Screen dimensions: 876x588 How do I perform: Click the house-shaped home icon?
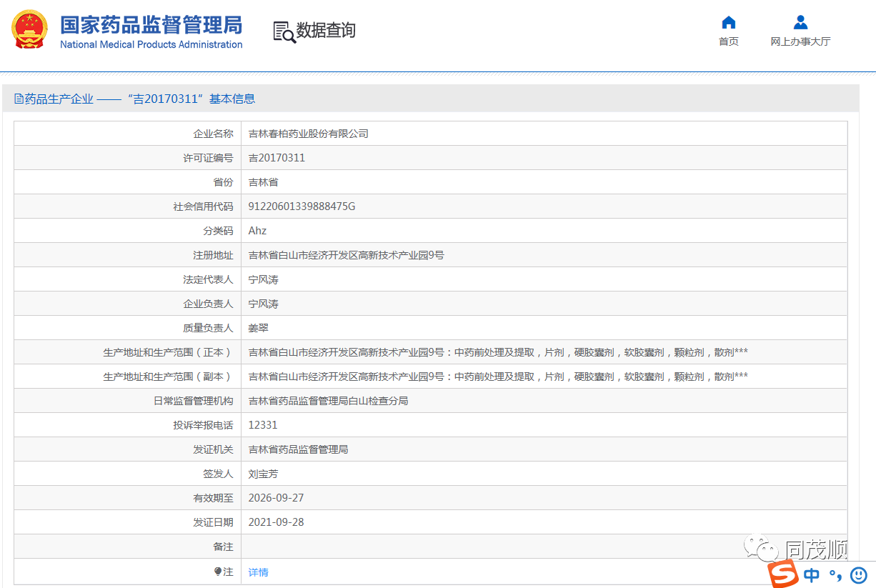[x=728, y=22]
